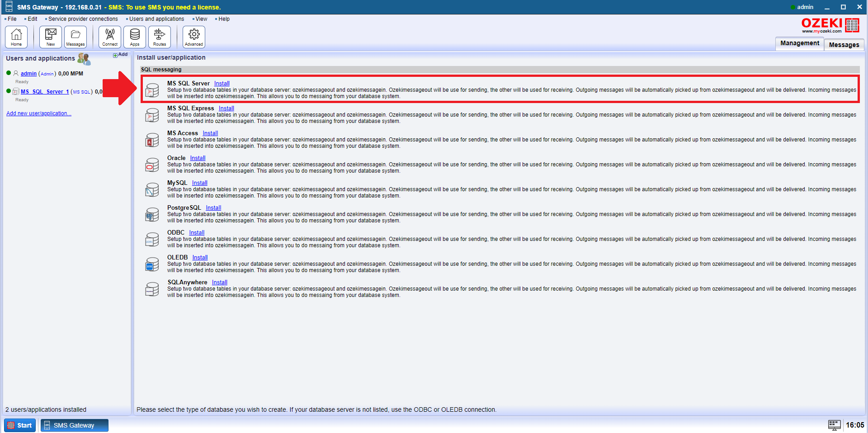Click the admin user person icon
The image size is (868, 433).
coord(16,73)
